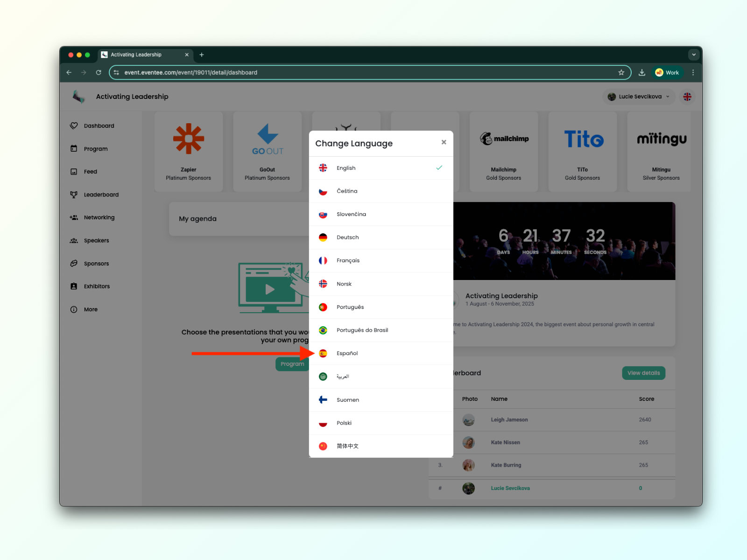Open TiTo sponsor card

pos(583,152)
